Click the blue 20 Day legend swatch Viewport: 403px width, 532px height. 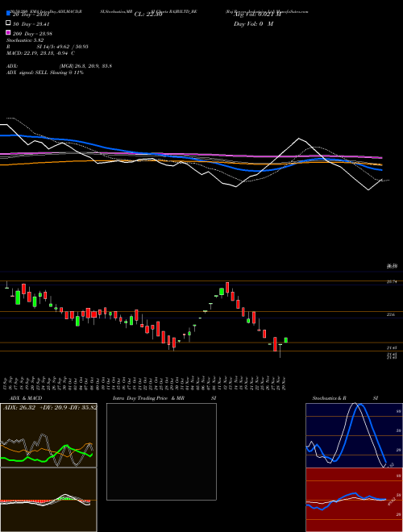8,14
